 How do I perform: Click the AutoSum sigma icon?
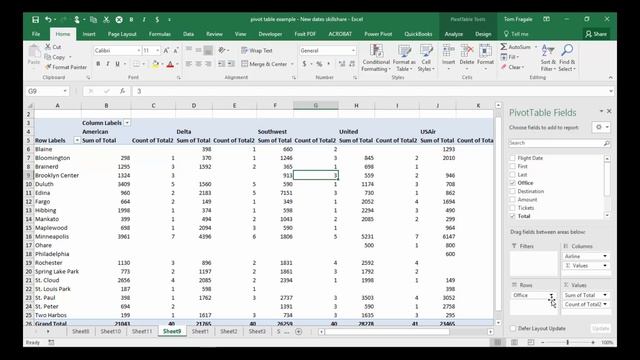504,47
